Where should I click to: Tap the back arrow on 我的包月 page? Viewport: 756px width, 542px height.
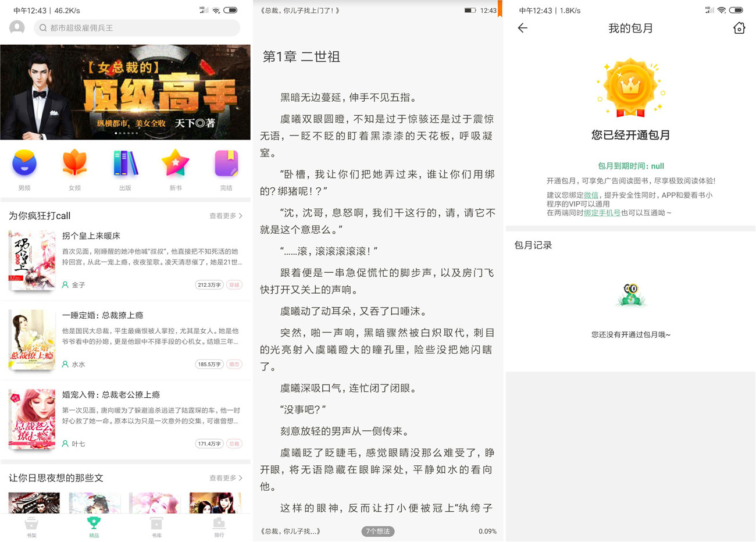click(522, 28)
